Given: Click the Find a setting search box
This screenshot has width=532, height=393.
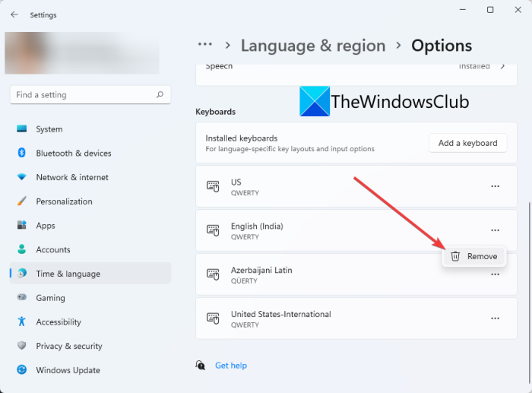Looking at the screenshot, I should [84, 95].
